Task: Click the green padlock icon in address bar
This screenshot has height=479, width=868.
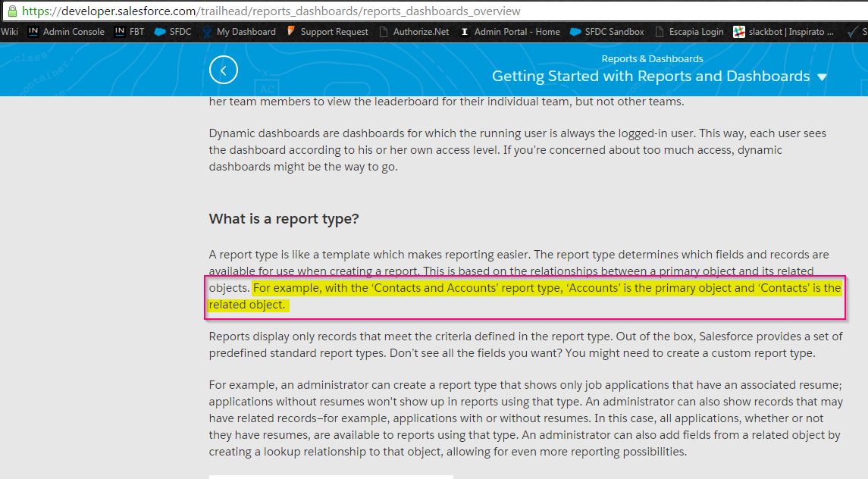Action: point(12,11)
